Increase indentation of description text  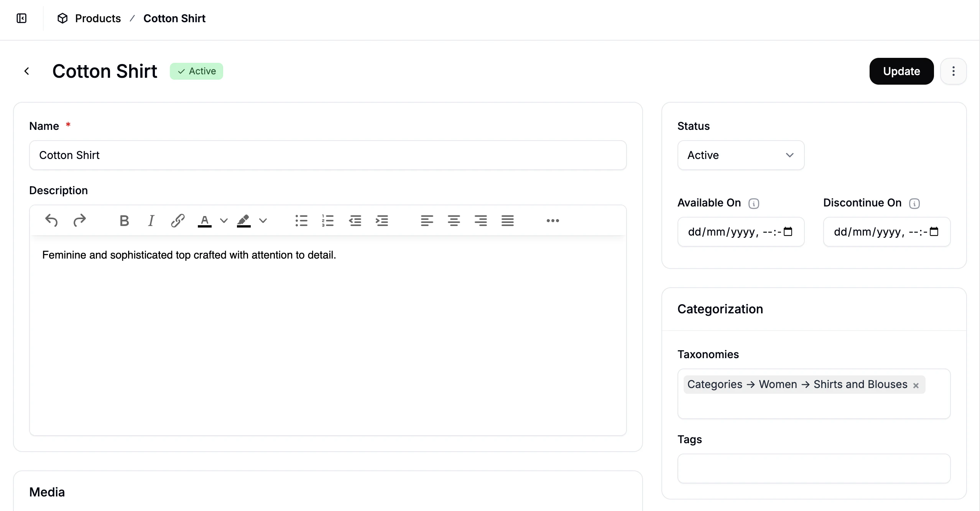382,221
